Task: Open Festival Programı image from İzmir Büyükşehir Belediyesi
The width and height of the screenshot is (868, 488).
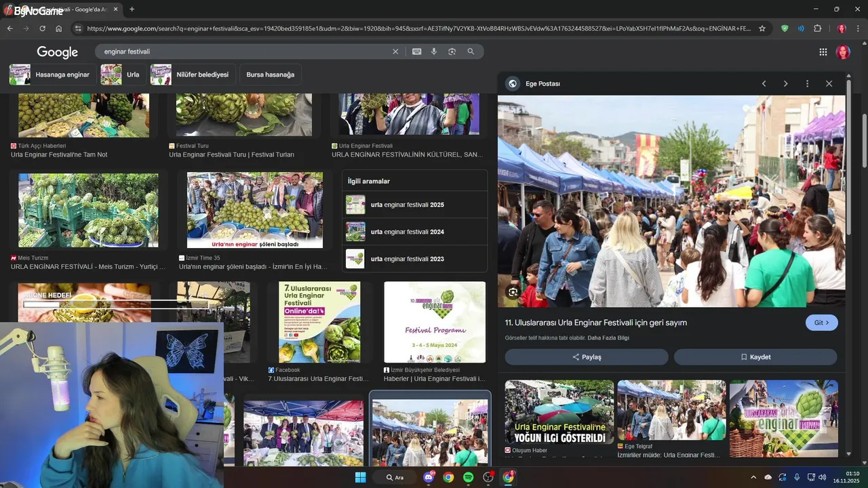Action: point(435,323)
